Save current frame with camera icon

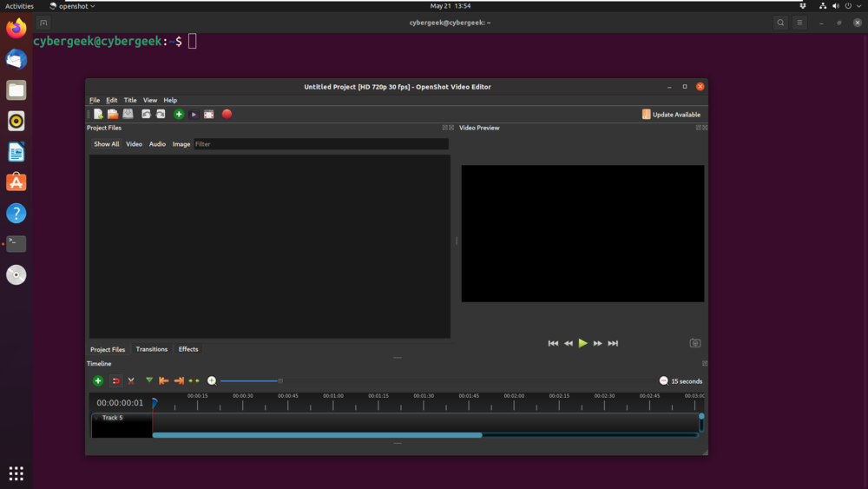(x=695, y=343)
